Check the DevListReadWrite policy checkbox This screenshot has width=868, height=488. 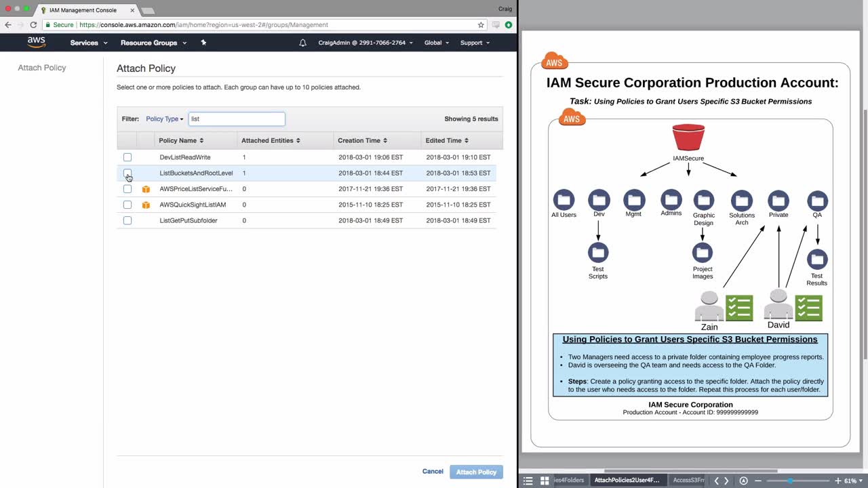[x=127, y=157]
